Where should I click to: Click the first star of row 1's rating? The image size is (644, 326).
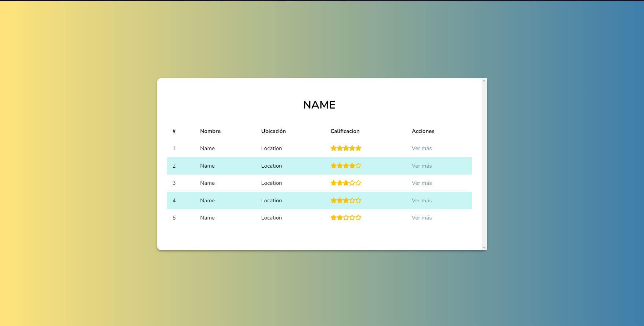pos(334,148)
